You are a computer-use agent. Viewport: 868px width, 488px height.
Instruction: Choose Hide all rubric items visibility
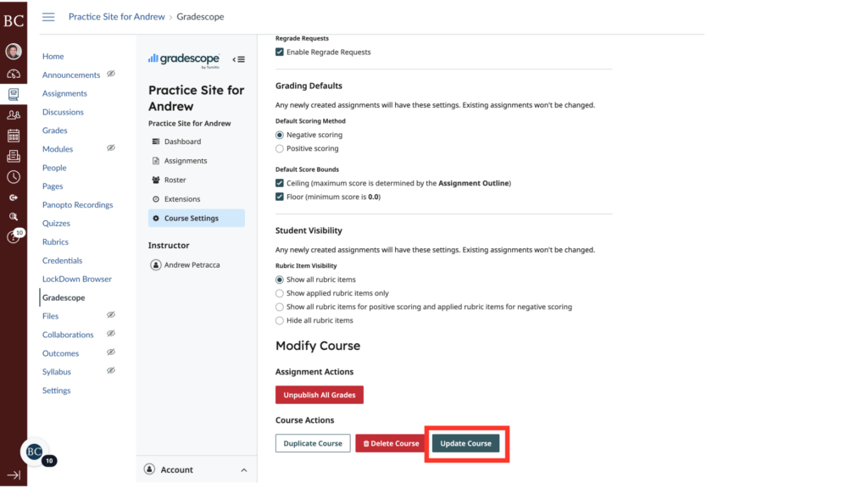point(278,320)
